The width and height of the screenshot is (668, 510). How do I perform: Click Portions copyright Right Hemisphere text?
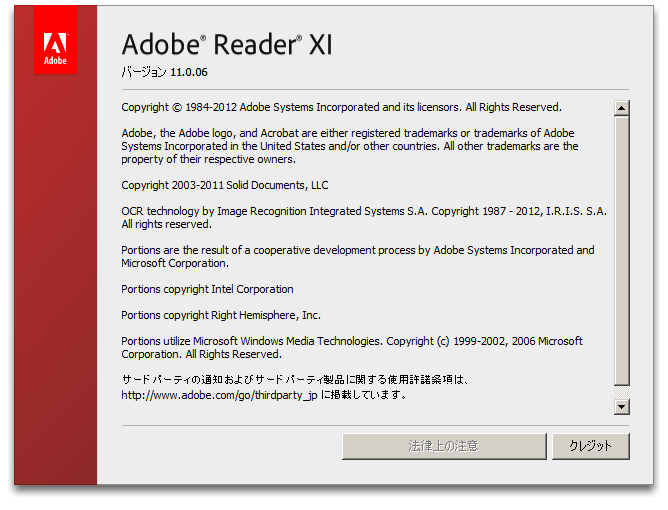(221, 315)
